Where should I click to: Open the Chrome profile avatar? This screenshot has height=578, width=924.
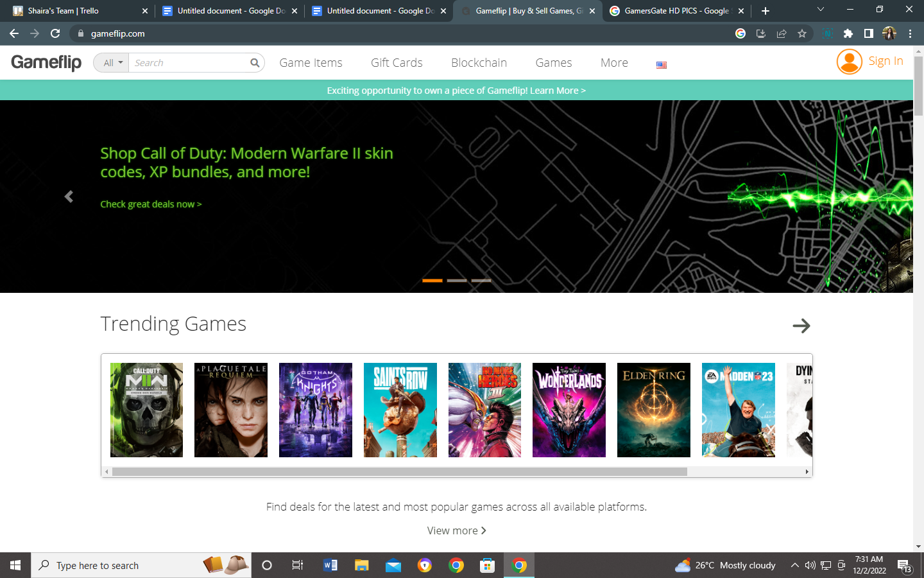coord(889,33)
